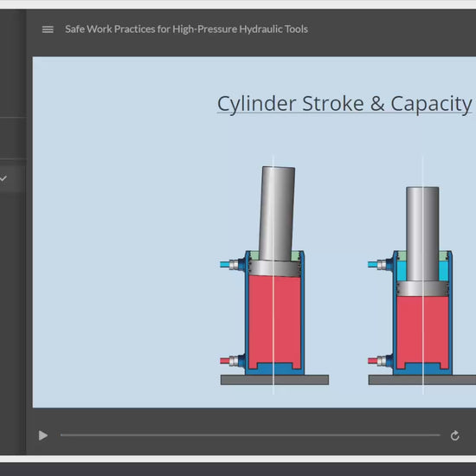Select the tilted piston rod of left cylinder
The height and width of the screenshot is (476, 476).
[x=277, y=213]
